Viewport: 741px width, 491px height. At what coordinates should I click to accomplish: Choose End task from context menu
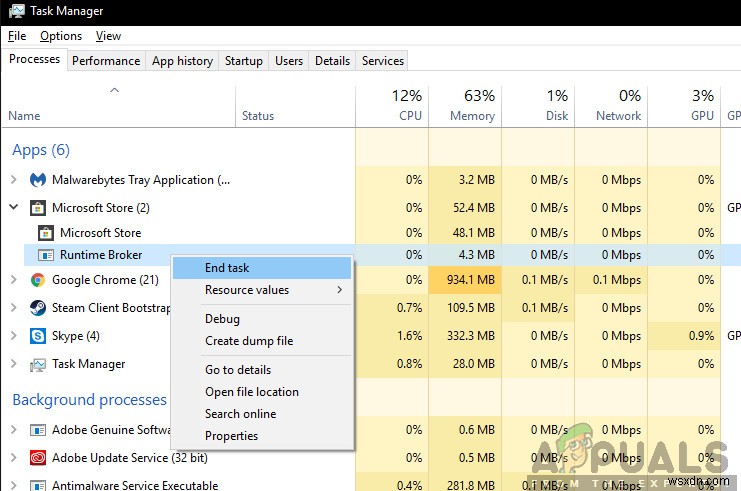262,268
